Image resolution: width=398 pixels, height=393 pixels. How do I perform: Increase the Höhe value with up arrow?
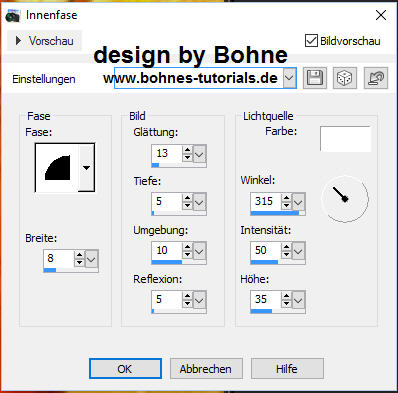point(286,296)
